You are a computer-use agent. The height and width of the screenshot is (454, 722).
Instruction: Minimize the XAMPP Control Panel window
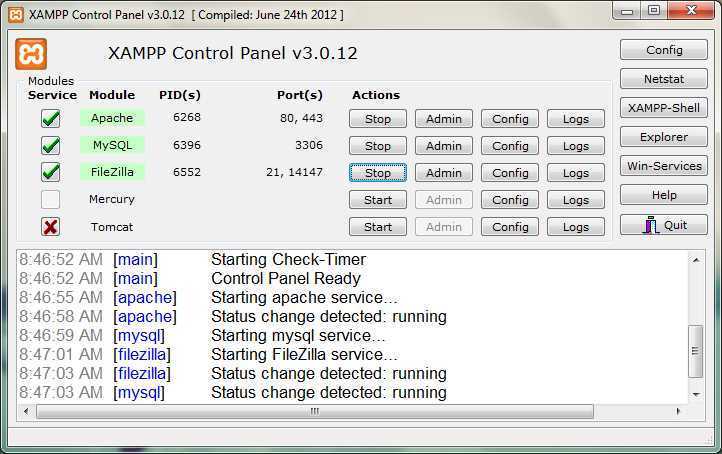(x=627, y=11)
